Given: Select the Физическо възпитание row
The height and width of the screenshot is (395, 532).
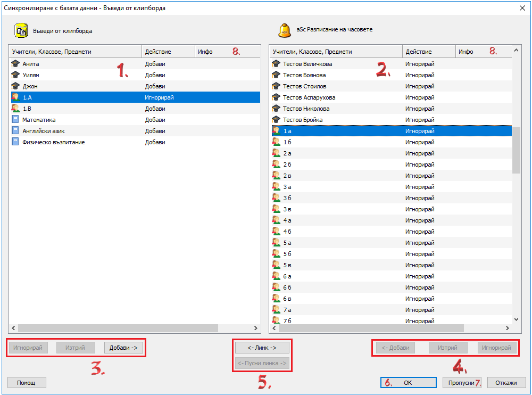Looking at the screenshot, I should click(x=53, y=142).
